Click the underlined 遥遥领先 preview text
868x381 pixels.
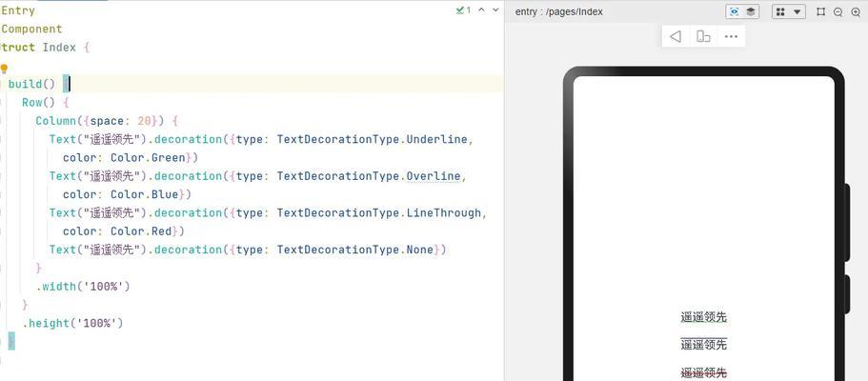pos(703,317)
